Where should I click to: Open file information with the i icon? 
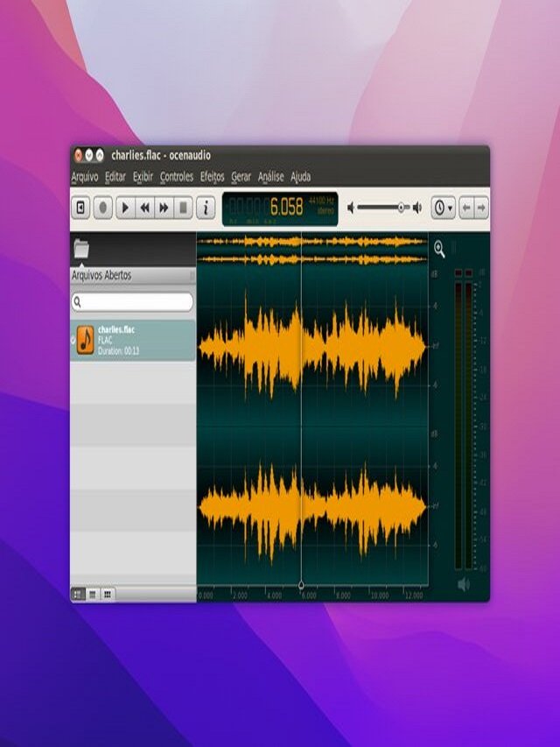[x=206, y=208]
